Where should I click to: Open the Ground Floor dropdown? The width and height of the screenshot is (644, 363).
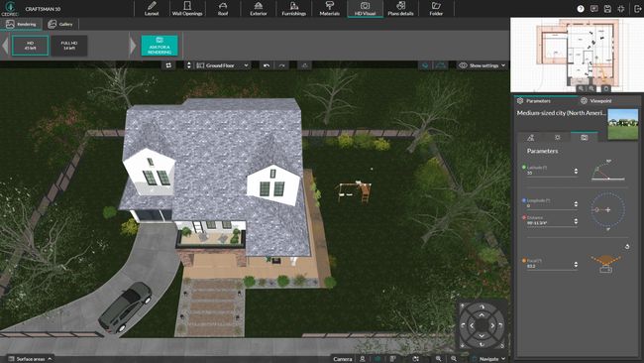tap(222, 65)
